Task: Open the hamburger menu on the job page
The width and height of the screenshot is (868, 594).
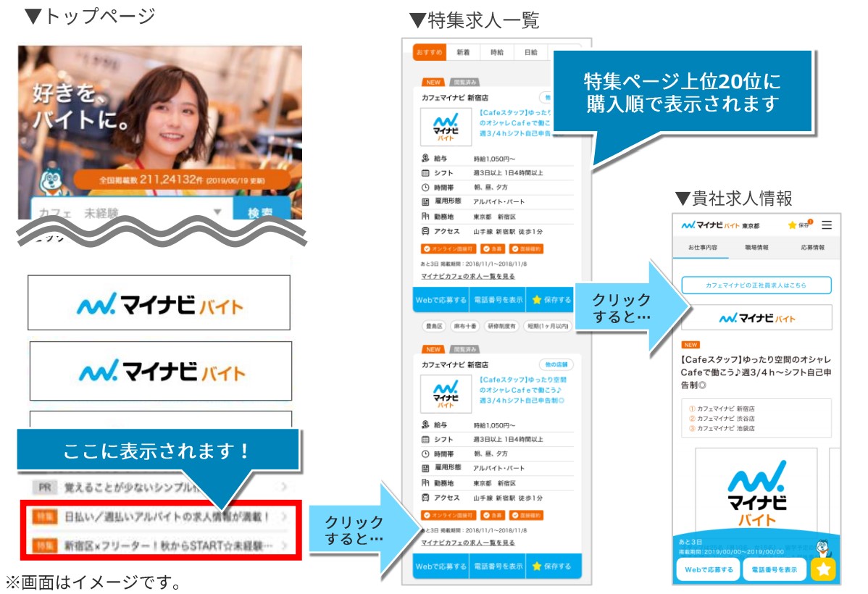Action: pos(827,225)
